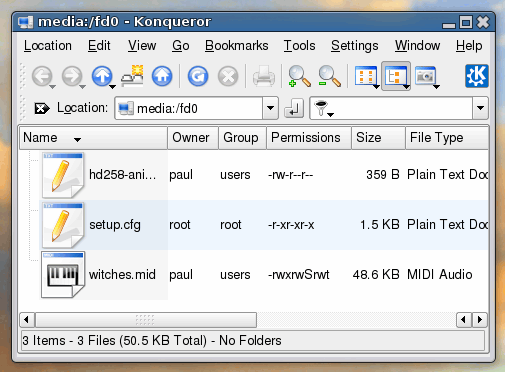Click the Go button next to location
Viewport: 505px width, 372px height.
pos(294,108)
